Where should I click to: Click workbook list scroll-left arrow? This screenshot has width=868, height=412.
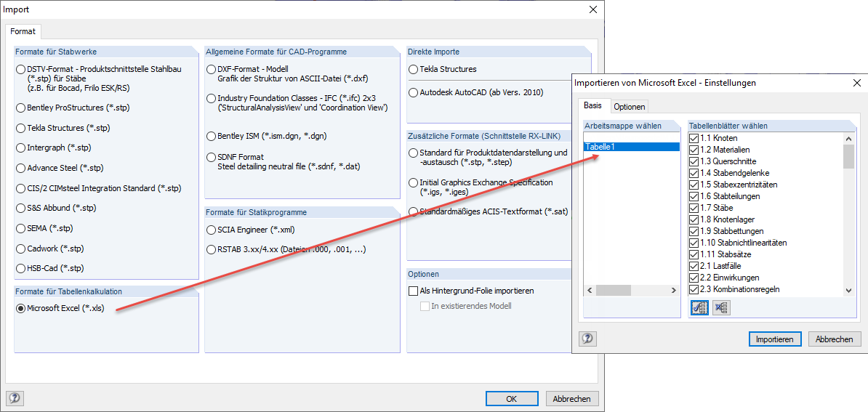point(590,291)
